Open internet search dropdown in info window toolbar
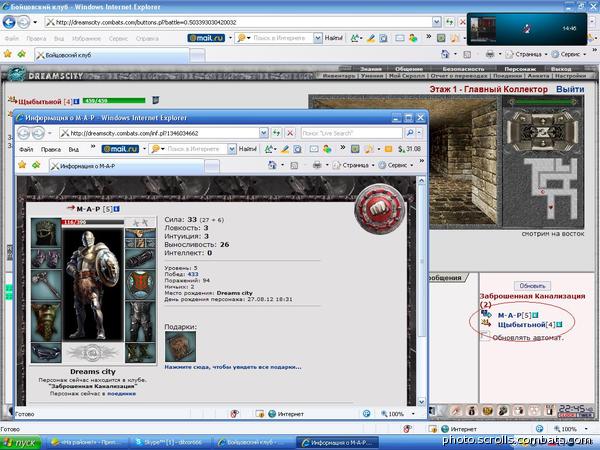The height and width of the screenshot is (450, 600). pos(232,149)
